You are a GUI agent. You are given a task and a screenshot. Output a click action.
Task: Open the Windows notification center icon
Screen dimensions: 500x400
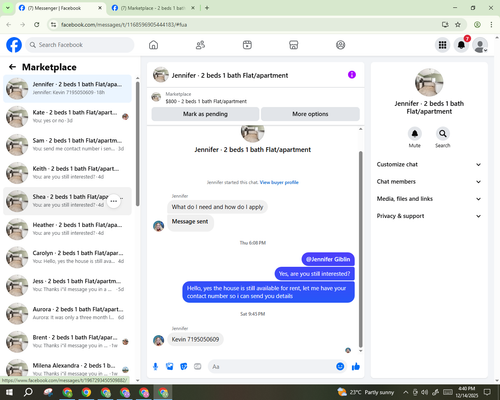pos(487,392)
